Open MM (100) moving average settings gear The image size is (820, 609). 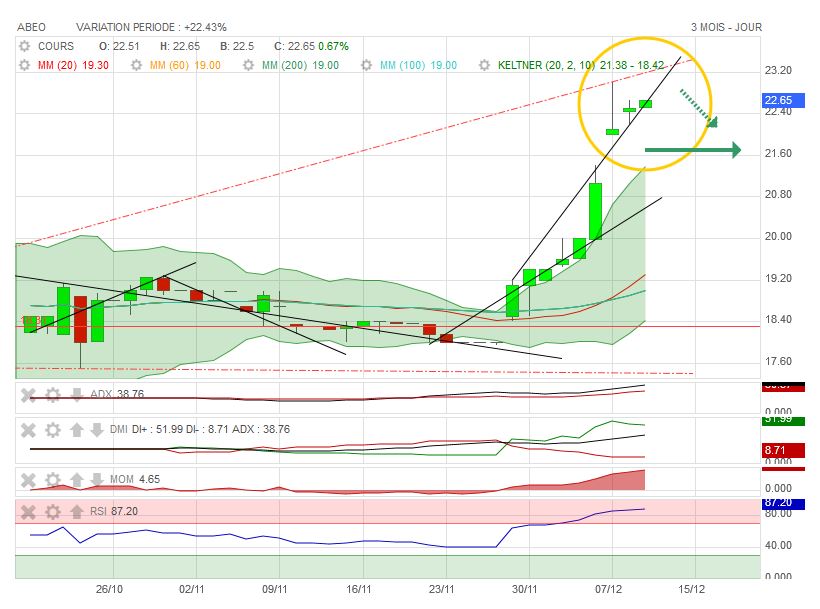367,65
